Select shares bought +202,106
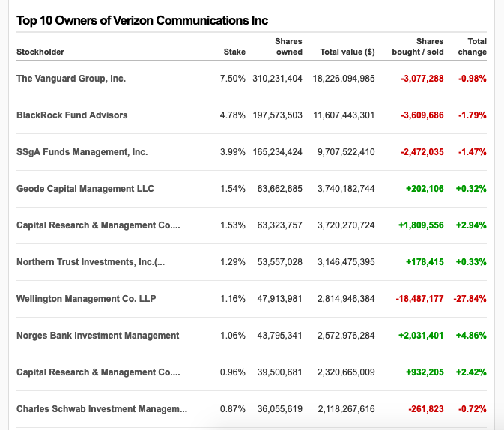Image resolution: width=504 pixels, height=430 pixels. (425, 189)
